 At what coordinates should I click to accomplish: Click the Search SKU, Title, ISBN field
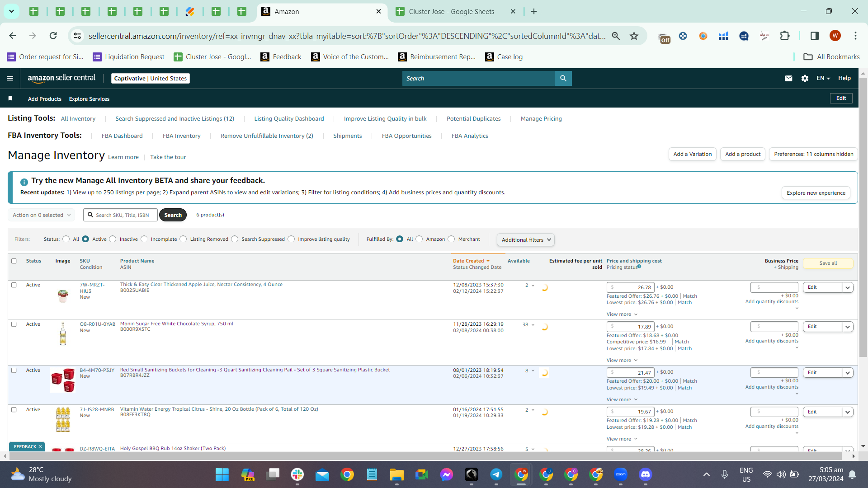click(x=121, y=215)
